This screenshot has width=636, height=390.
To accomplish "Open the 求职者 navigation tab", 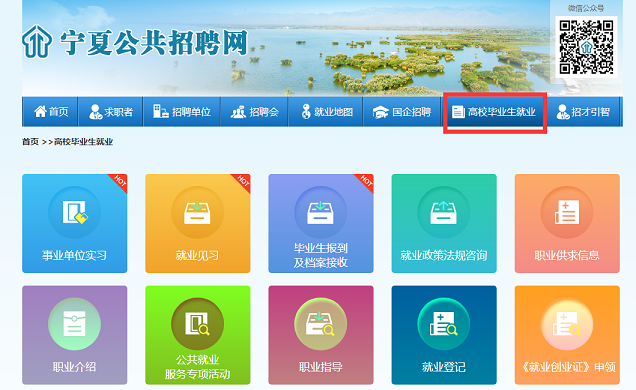I will tap(110, 111).
